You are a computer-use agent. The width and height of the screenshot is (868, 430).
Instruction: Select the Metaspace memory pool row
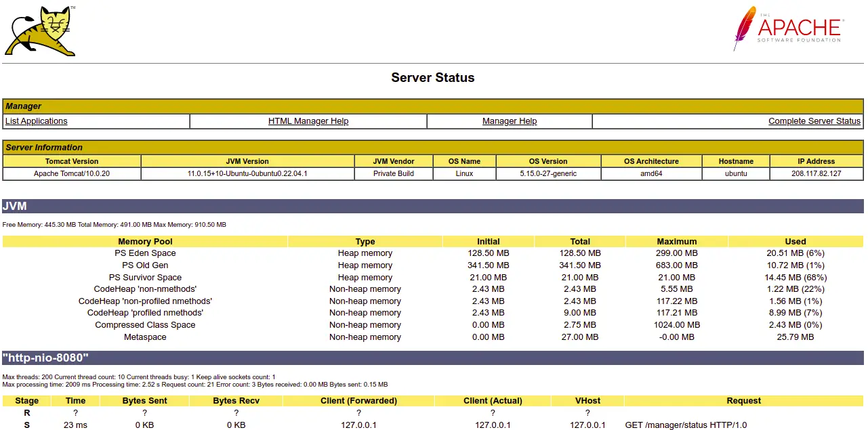[x=145, y=337]
